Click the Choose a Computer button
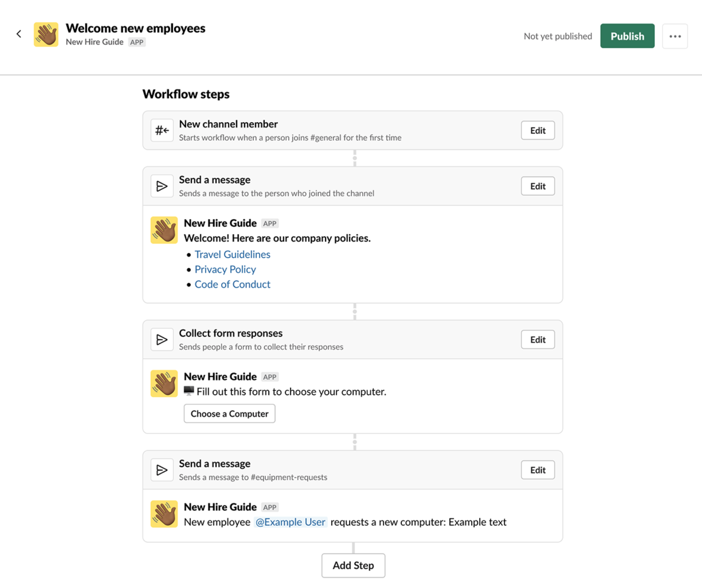The image size is (702, 588). click(x=229, y=413)
